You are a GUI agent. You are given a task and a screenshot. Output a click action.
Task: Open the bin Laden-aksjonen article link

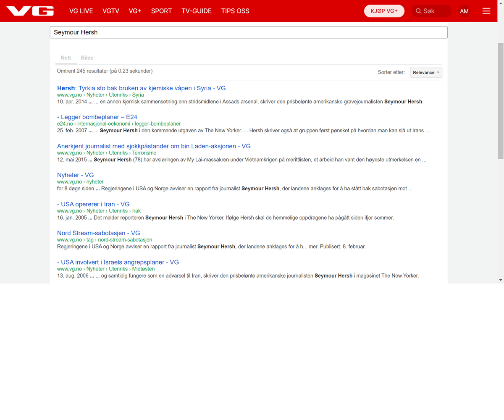coord(154,146)
